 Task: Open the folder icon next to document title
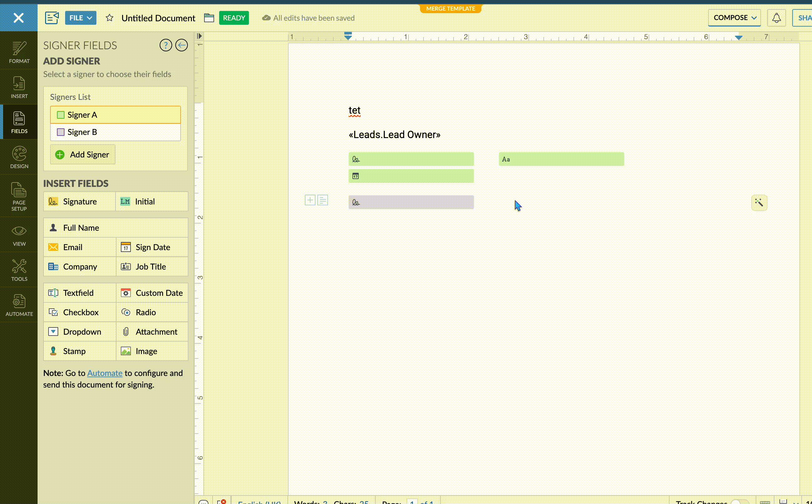(x=209, y=18)
